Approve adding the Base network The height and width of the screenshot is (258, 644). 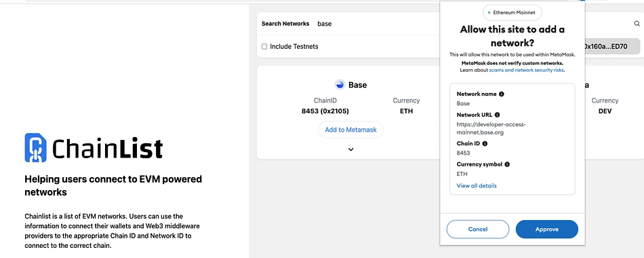pos(546,229)
